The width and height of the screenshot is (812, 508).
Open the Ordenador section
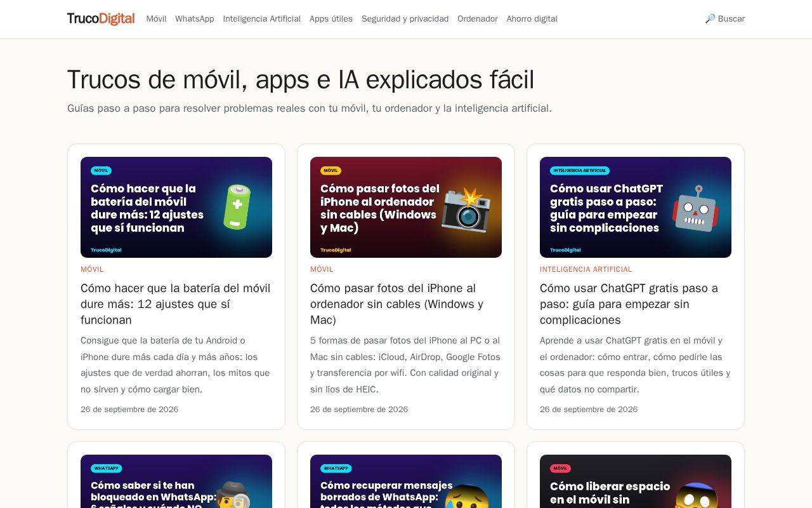point(478,19)
